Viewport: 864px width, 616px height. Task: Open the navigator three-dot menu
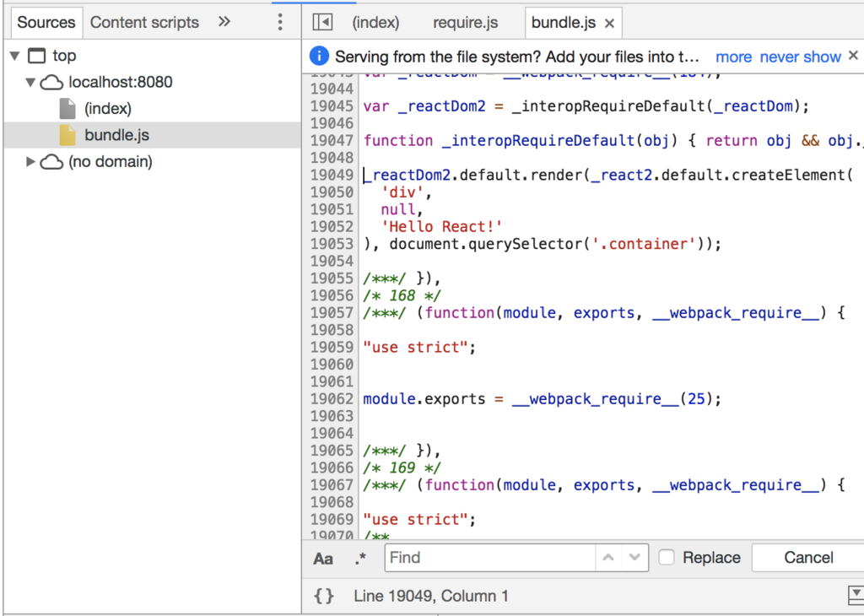(x=280, y=22)
